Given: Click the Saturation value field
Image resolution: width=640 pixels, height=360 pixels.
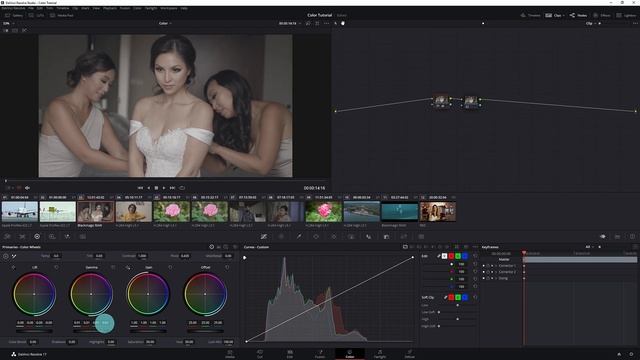Looking at the screenshot, I should [150, 342].
